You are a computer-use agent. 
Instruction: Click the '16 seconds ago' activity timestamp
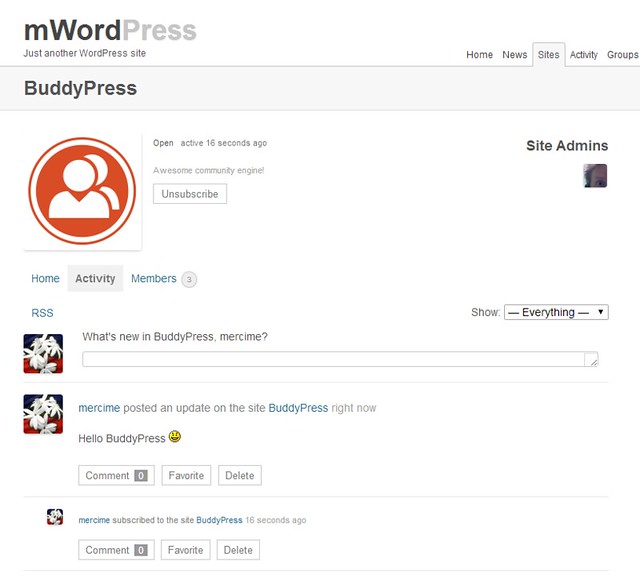pos(276,520)
